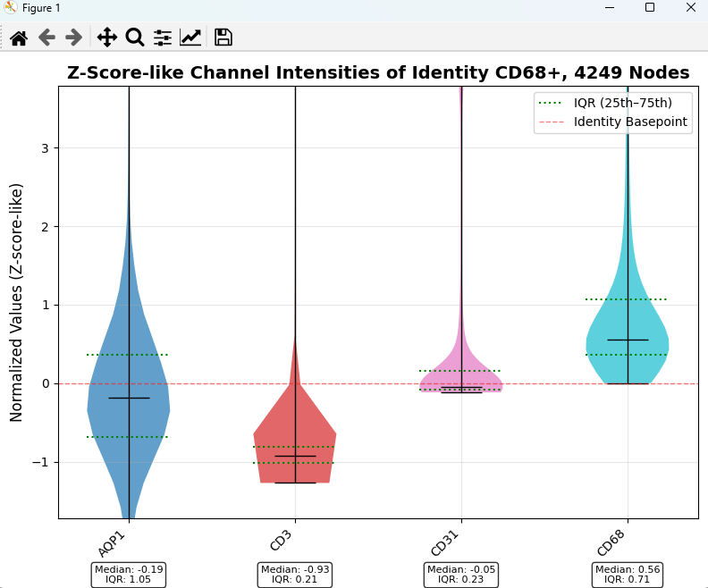Click the matplotlib icon in the title bar
The width and height of the screenshot is (708, 588).
click(11, 7)
